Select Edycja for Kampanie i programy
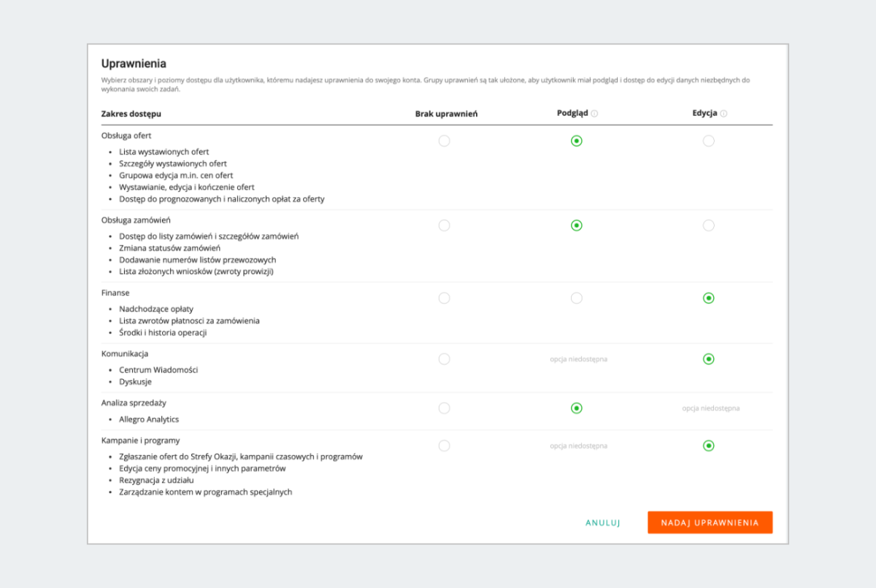 [708, 446]
